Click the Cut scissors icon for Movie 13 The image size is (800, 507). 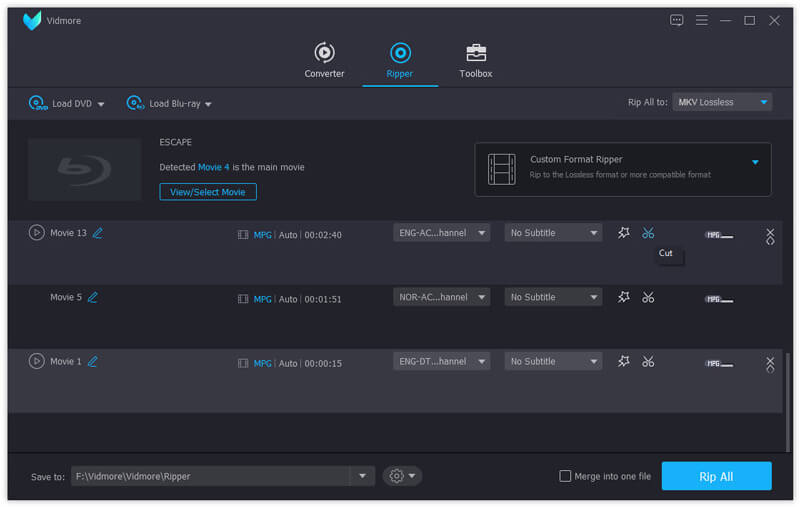tap(648, 233)
